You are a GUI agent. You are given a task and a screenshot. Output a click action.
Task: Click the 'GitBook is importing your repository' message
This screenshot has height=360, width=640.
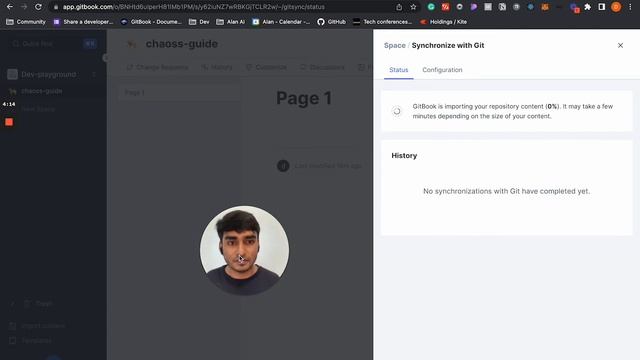[x=513, y=111]
